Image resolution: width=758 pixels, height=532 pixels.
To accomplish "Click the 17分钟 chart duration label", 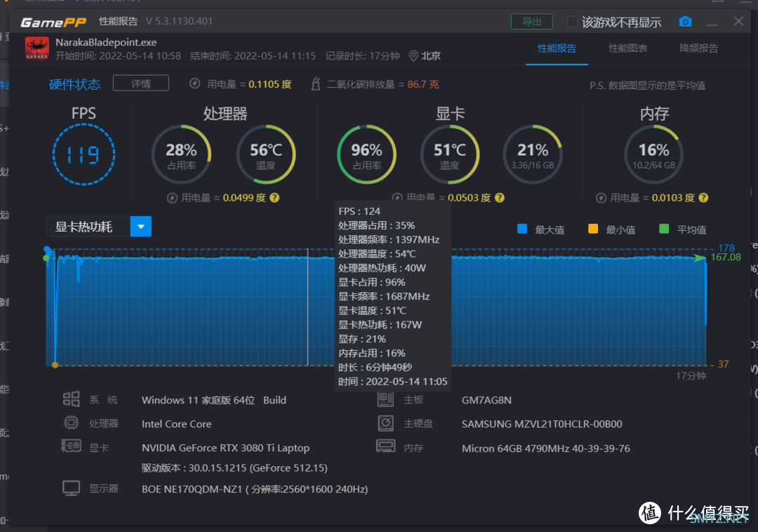I will pyautogui.click(x=691, y=375).
